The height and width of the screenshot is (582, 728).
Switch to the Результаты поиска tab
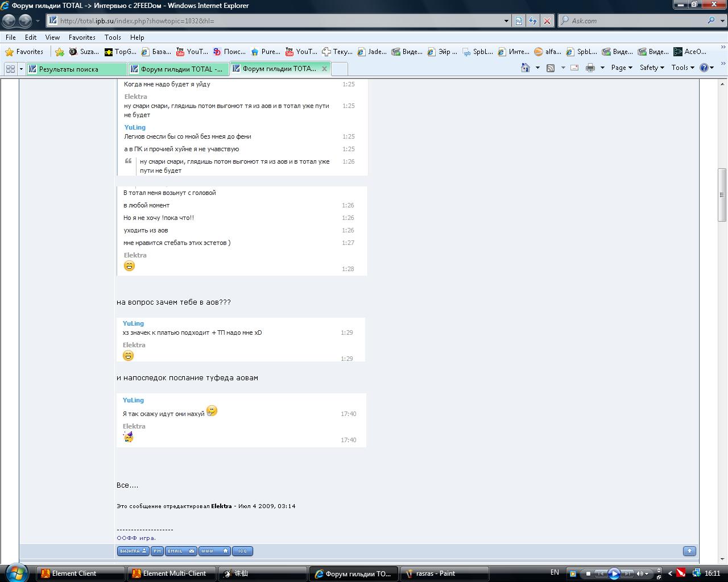click(x=76, y=69)
